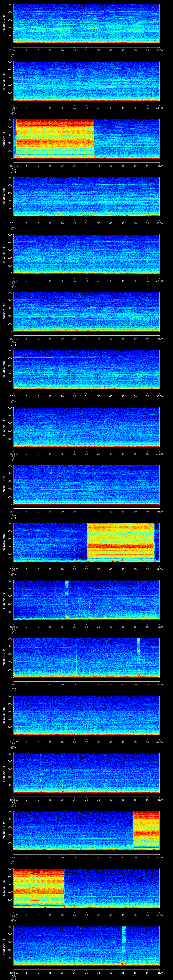This screenshot has height=980, width=173.
Task: Click the spectrogram panel starting at 5:36:00
Action: pyautogui.click(x=87, y=427)
